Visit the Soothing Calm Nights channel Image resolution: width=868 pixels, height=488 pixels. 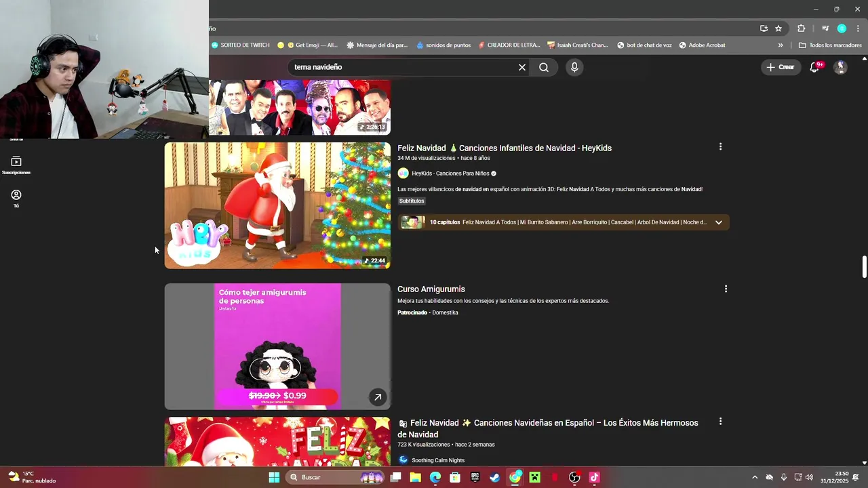(438, 460)
